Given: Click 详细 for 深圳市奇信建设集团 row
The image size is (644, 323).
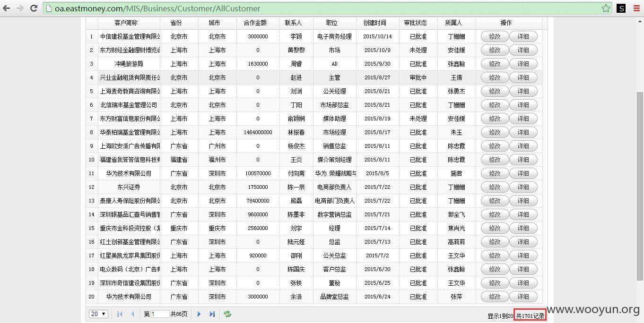Looking at the screenshot, I should point(523,283).
